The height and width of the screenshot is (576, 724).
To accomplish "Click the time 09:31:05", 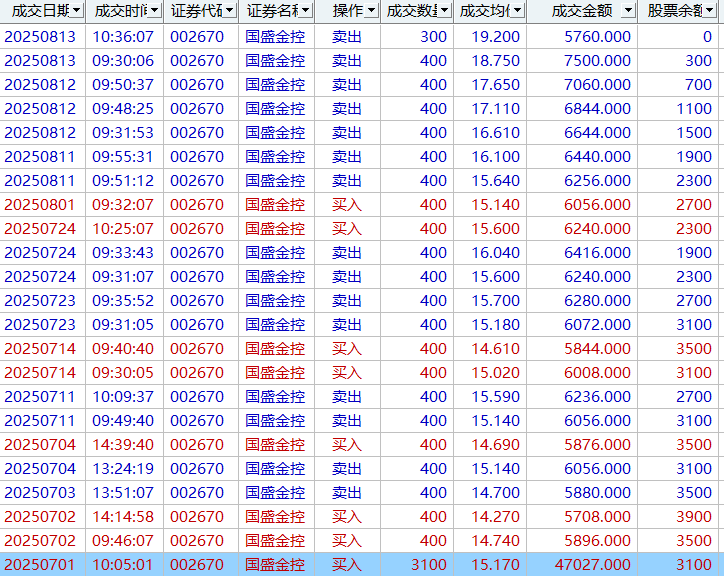I will click(123, 325).
